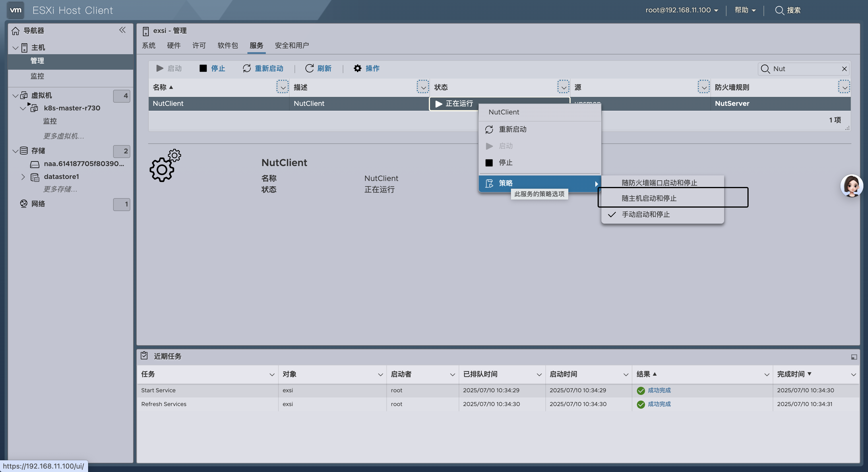Click the restart icon in toolbar 重新启动
Image resolution: width=868 pixels, height=472 pixels.
coord(247,68)
